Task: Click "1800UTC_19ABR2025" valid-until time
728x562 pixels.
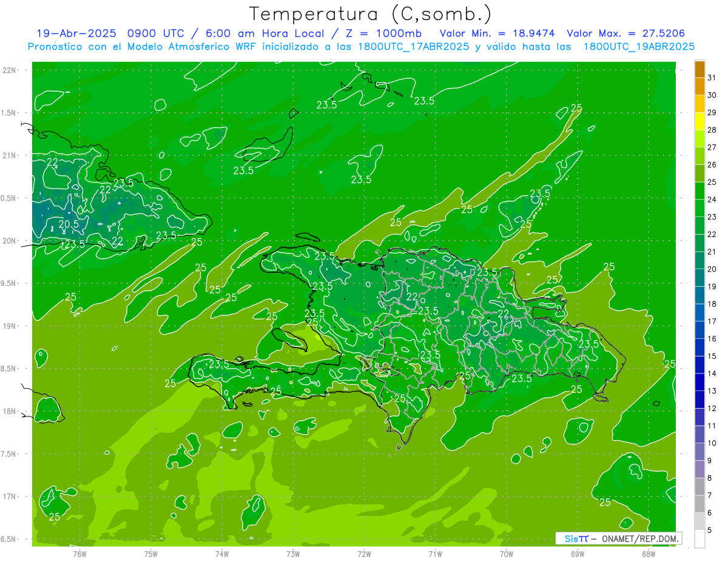Action: click(x=639, y=47)
